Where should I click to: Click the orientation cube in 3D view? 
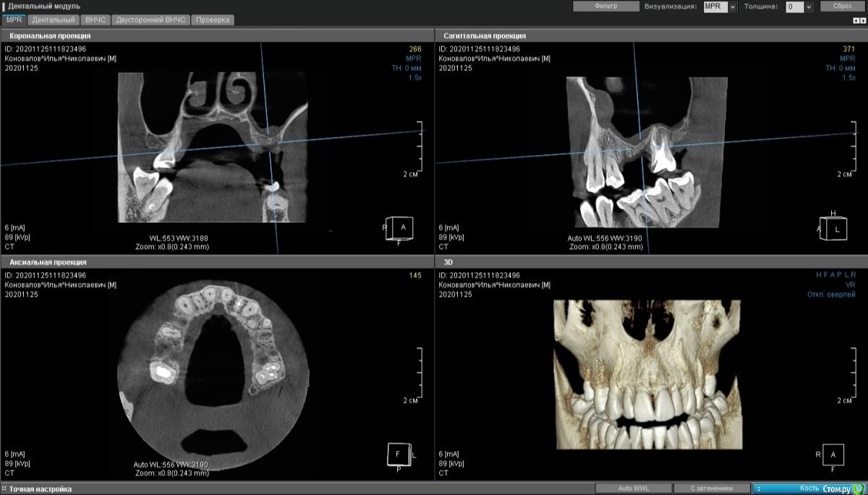(x=833, y=454)
